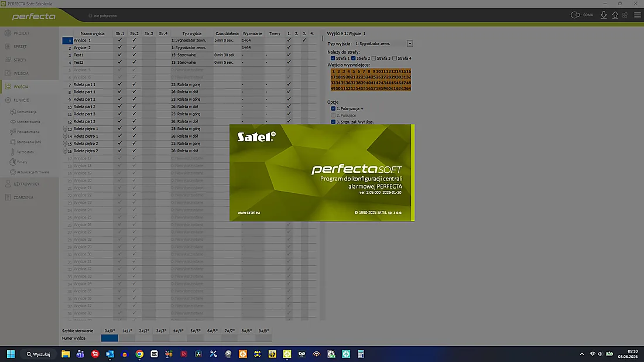
Task: Open the Sprzęt hardware section
Action: coord(20,46)
